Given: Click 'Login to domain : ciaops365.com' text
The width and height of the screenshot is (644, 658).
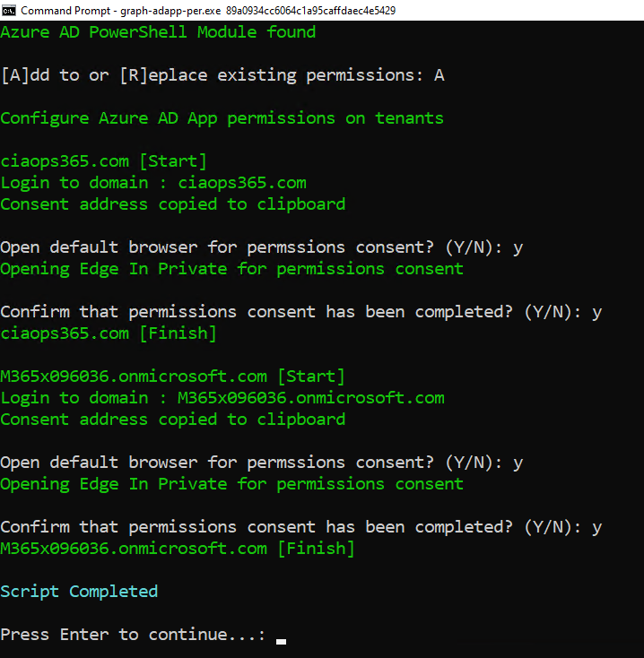Looking at the screenshot, I should tap(152, 183).
